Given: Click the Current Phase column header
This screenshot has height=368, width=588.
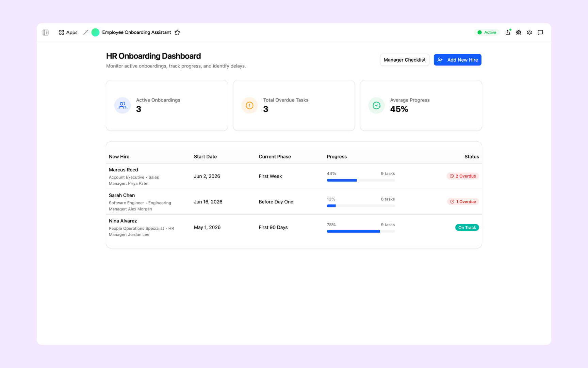Looking at the screenshot, I should [x=275, y=157].
